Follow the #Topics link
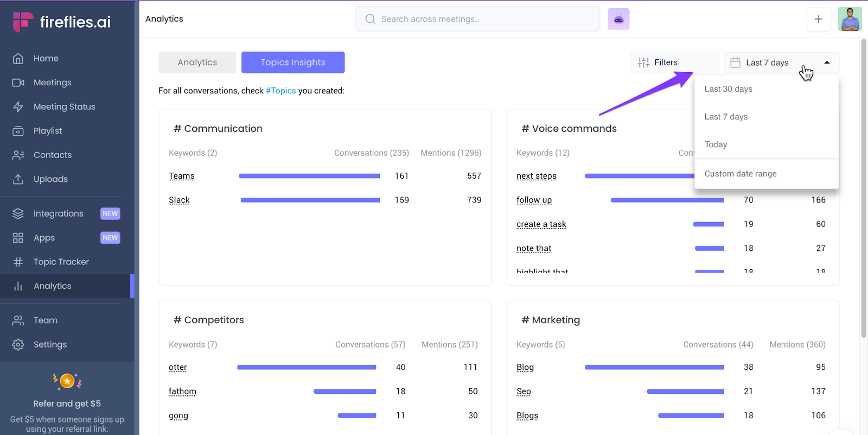The height and width of the screenshot is (435, 868). pos(280,91)
